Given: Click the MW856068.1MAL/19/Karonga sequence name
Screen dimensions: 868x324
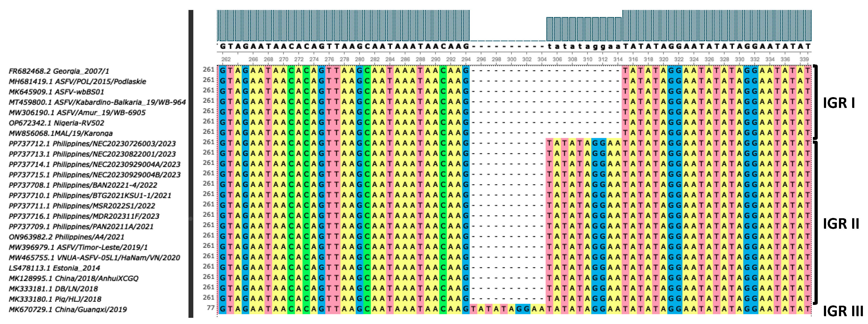Looking at the screenshot, I should tap(61, 133).
